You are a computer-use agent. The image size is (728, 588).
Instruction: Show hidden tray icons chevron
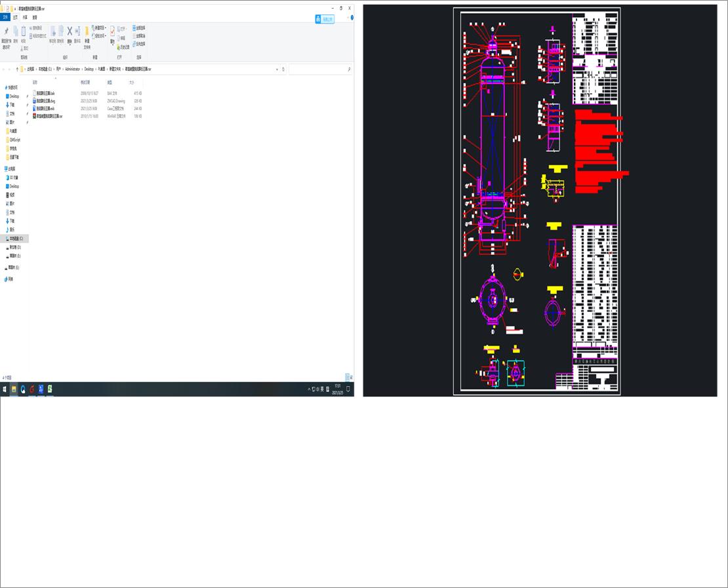pos(309,389)
